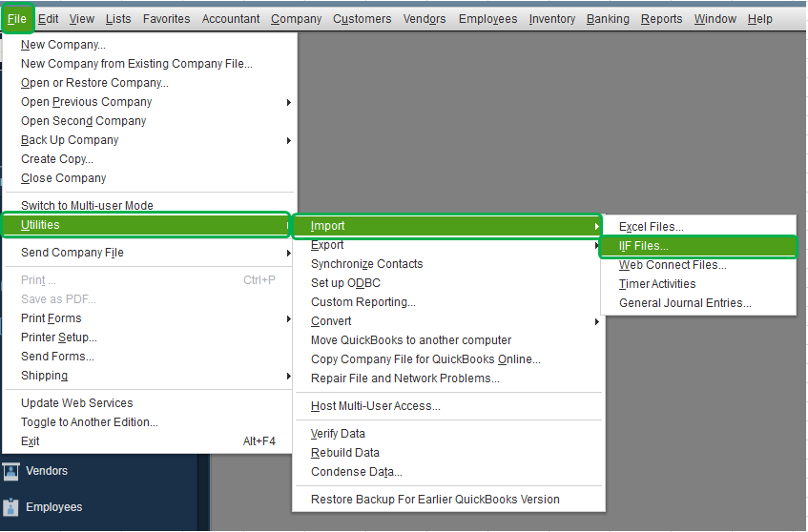Choose Switch to Multi-user Mode
The height and width of the screenshot is (532, 808).
click(x=149, y=206)
